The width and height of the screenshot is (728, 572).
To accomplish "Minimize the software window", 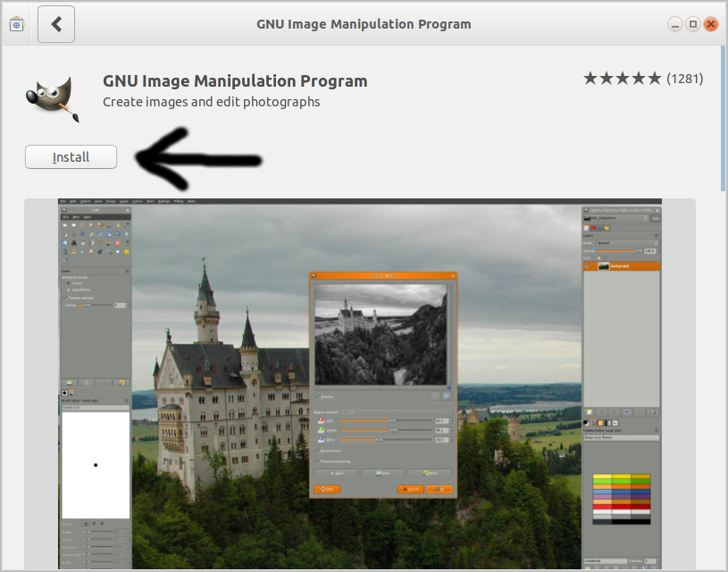I will (x=675, y=24).
